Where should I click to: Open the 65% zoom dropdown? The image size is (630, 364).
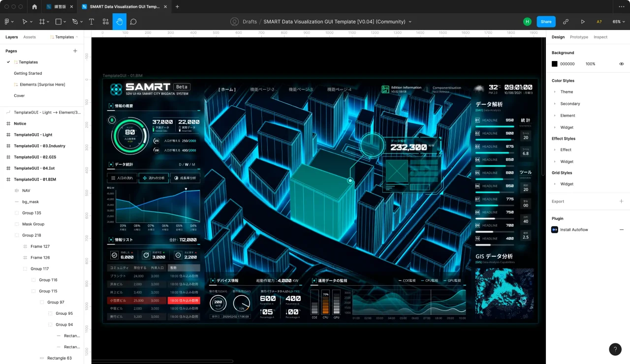[619, 22]
